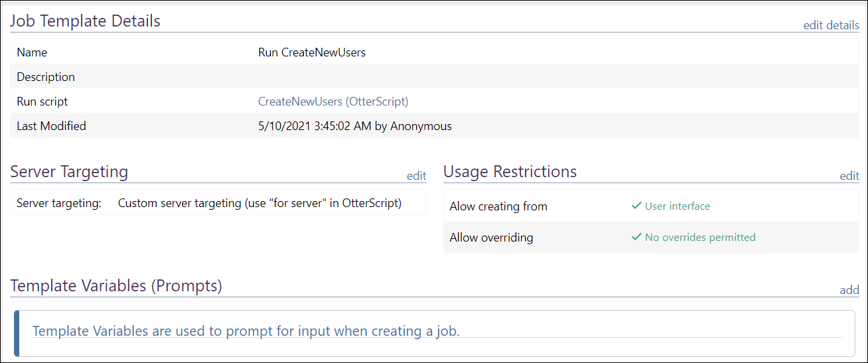Screen dimensions: 868x363
Task: Click the Usage Restrictions heading
Action: point(510,172)
